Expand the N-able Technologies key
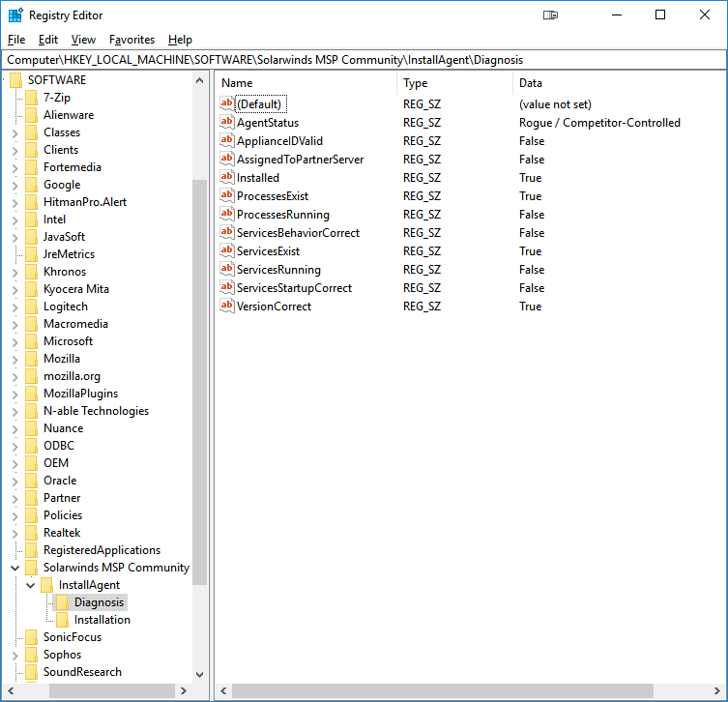Image resolution: width=728 pixels, height=702 pixels. [15, 411]
